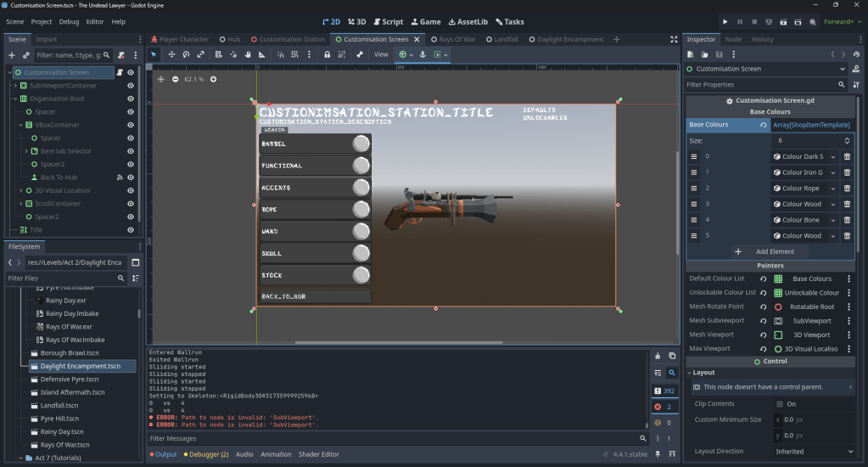868x467 pixels.
Task: Hide the SubViewportContainer node with eye icon
Action: point(131,86)
